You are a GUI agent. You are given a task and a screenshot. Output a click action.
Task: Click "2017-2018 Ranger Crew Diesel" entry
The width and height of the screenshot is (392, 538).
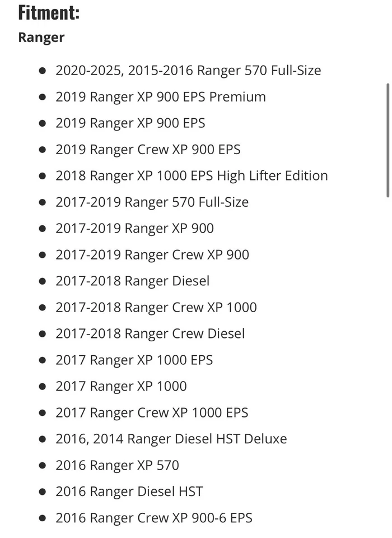coord(150,334)
